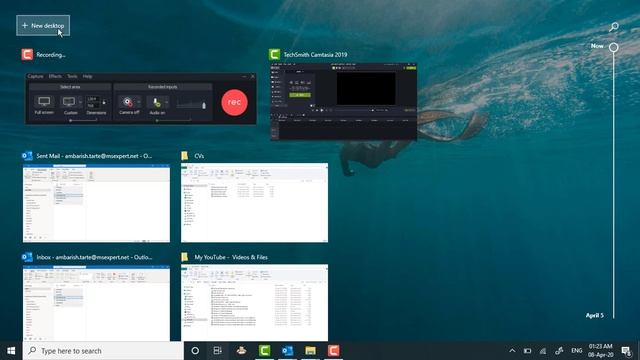Screen dimensions: 640x360
Task: Switch to the Sent Mail Outlook window
Action: (96, 203)
